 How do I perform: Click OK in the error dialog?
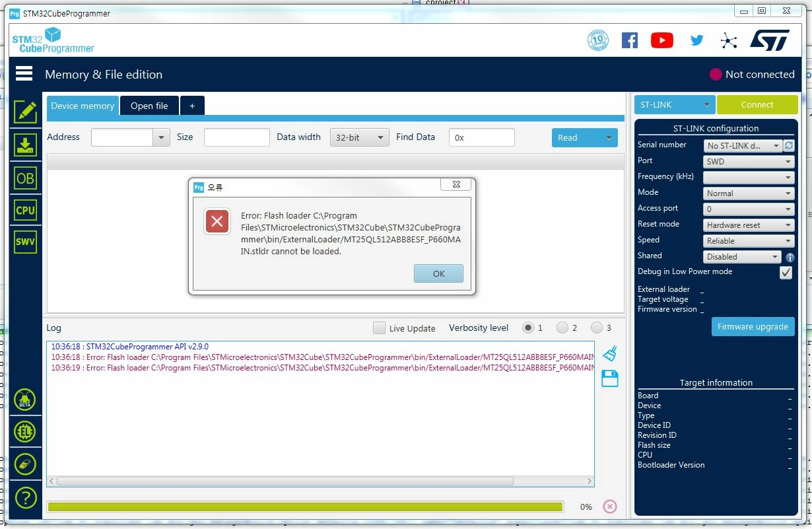(x=438, y=273)
